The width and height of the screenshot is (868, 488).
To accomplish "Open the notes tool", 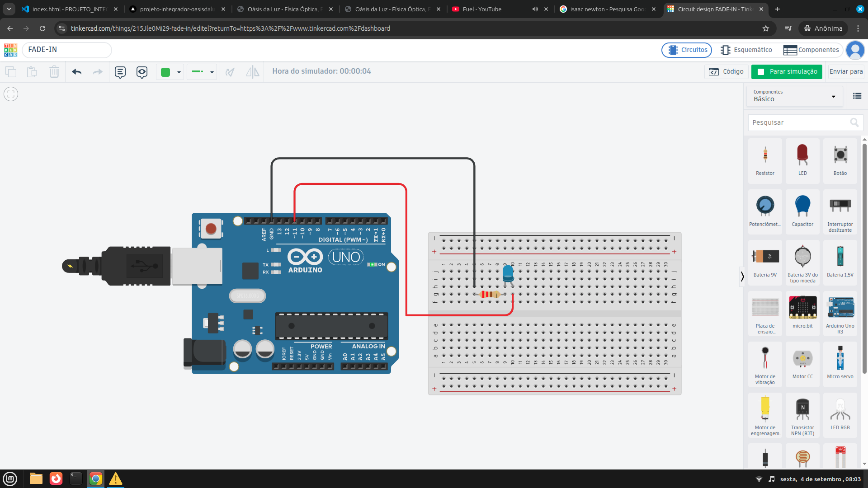I will (120, 72).
